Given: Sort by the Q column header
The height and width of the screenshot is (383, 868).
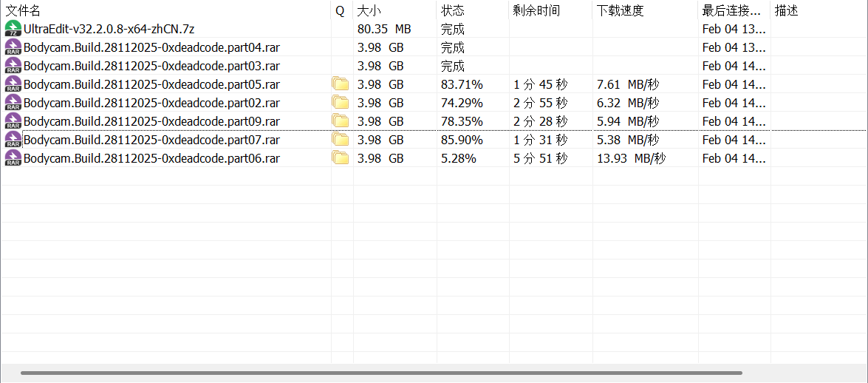Looking at the screenshot, I should pyautogui.click(x=342, y=10).
